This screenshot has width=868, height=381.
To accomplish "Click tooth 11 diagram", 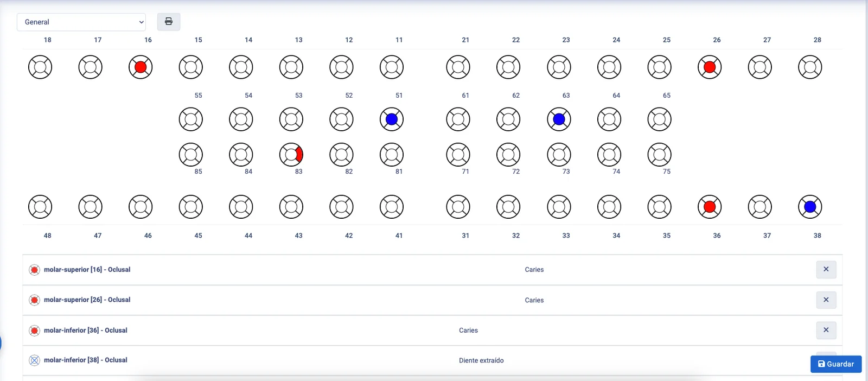I will point(392,67).
